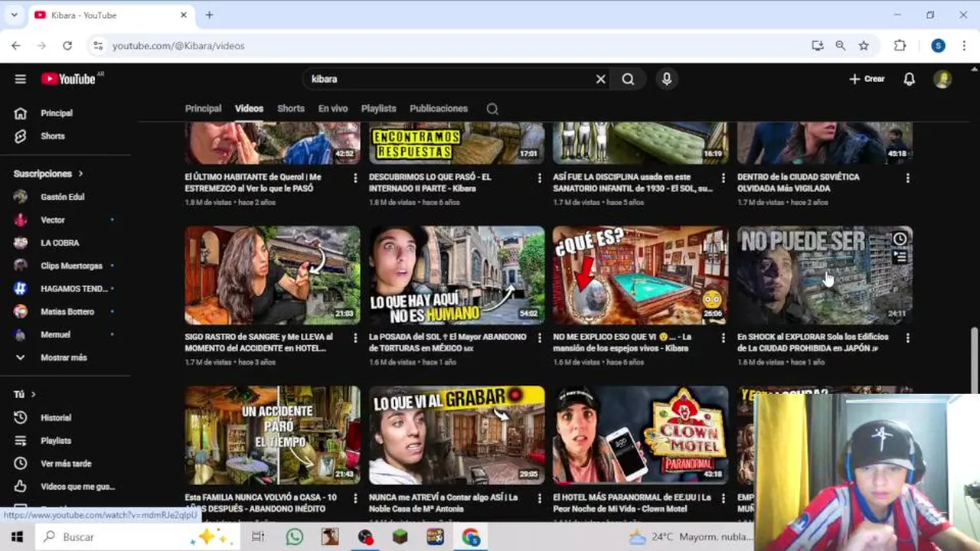This screenshot has height=551, width=980.
Task: Open options for INTERNADO II PARTE video
Action: [539, 178]
